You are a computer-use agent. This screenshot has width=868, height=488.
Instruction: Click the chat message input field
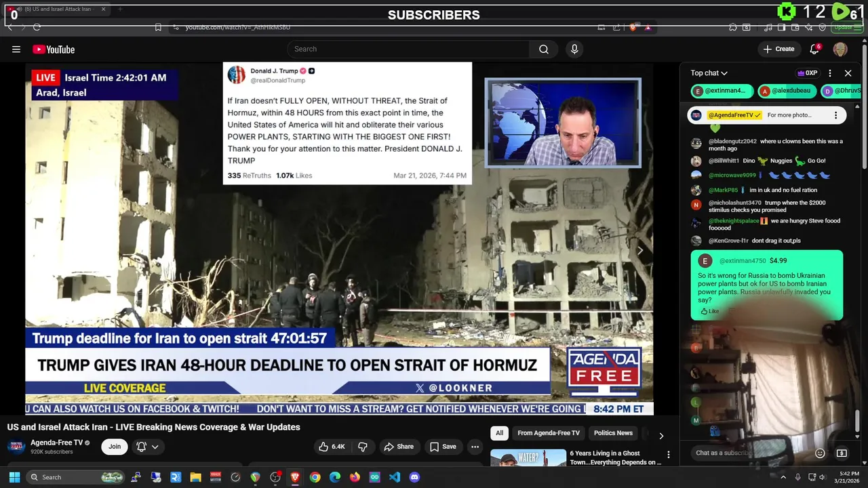[751, 453]
